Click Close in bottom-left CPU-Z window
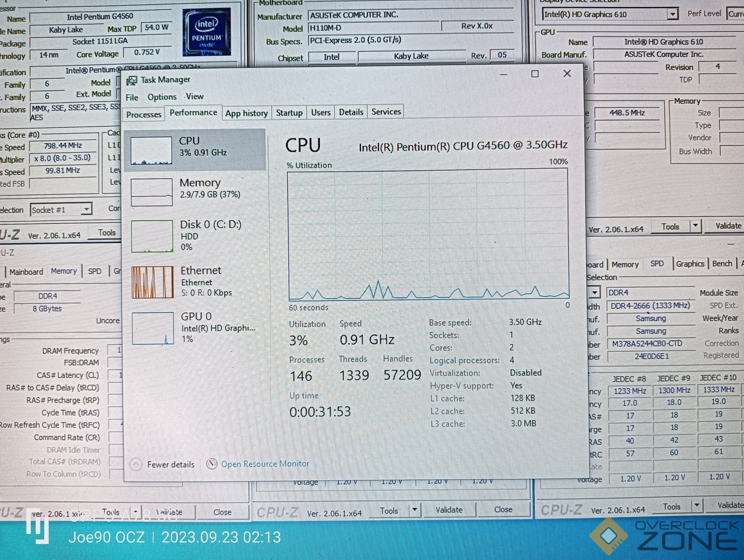The height and width of the screenshot is (560, 744). tap(222, 512)
